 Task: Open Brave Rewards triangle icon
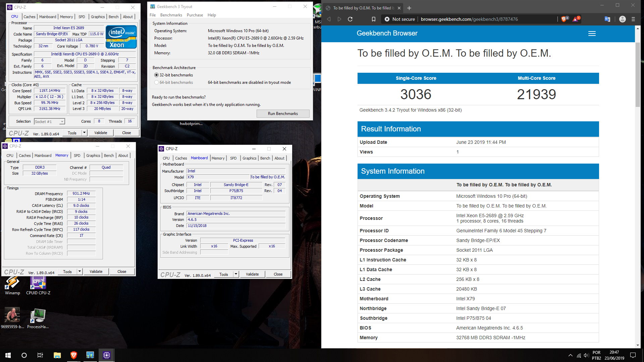[x=576, y=19]
